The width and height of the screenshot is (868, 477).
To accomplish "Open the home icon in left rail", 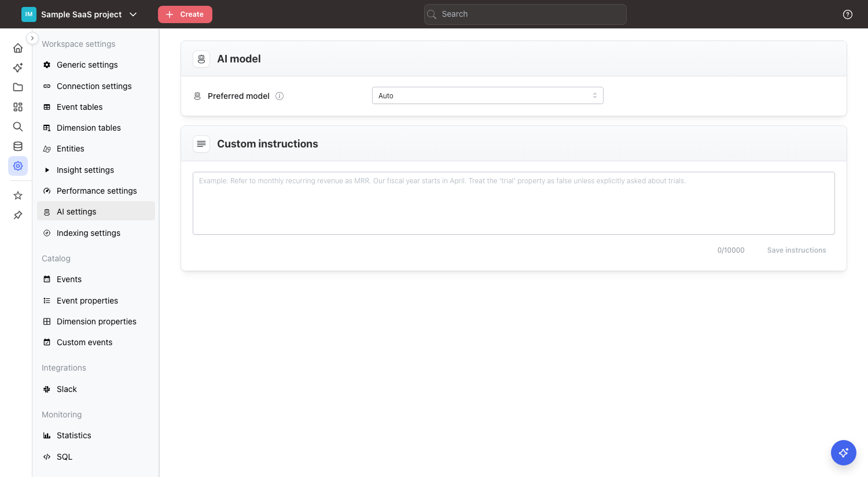I will pos(18,48).
